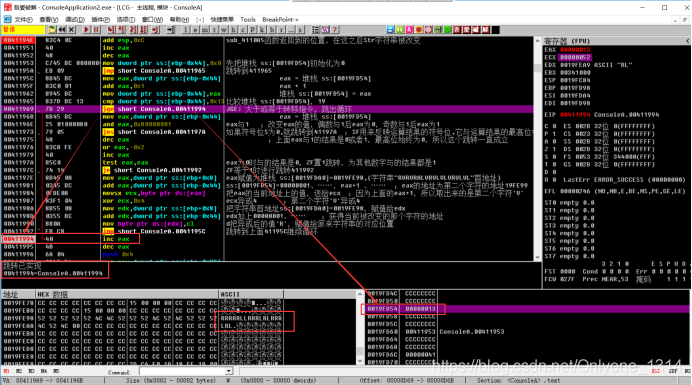Open help with red question mark icon
The width and height of the screenshot is (692, 385).
point(335,30)
